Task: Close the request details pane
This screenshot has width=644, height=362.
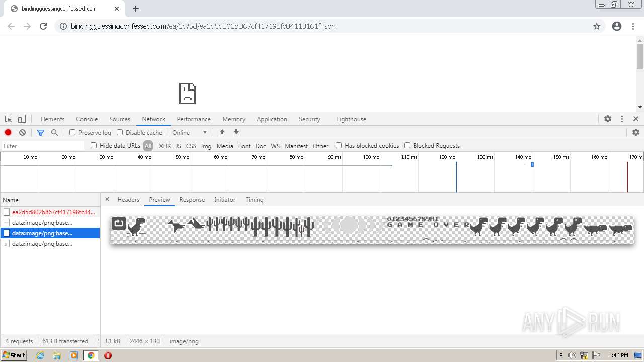Action: (107, 199)
